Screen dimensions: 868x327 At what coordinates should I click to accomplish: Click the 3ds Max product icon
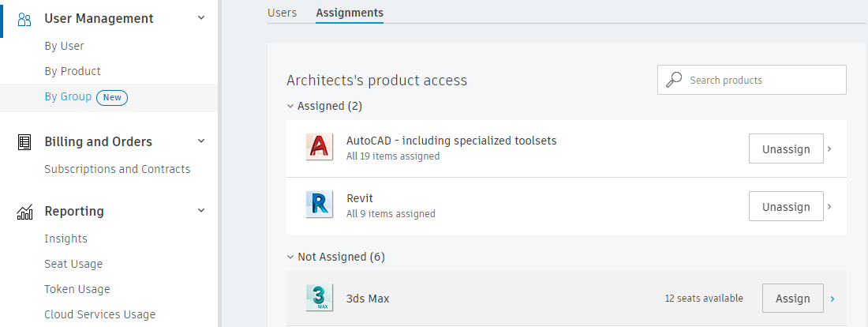point(320,298)
